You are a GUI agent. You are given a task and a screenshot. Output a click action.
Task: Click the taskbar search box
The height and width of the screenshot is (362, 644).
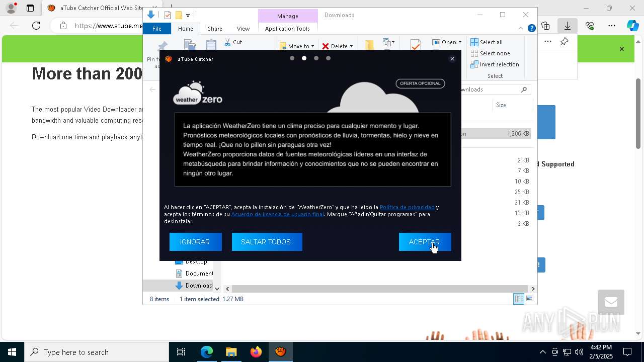tap(97, 352)
